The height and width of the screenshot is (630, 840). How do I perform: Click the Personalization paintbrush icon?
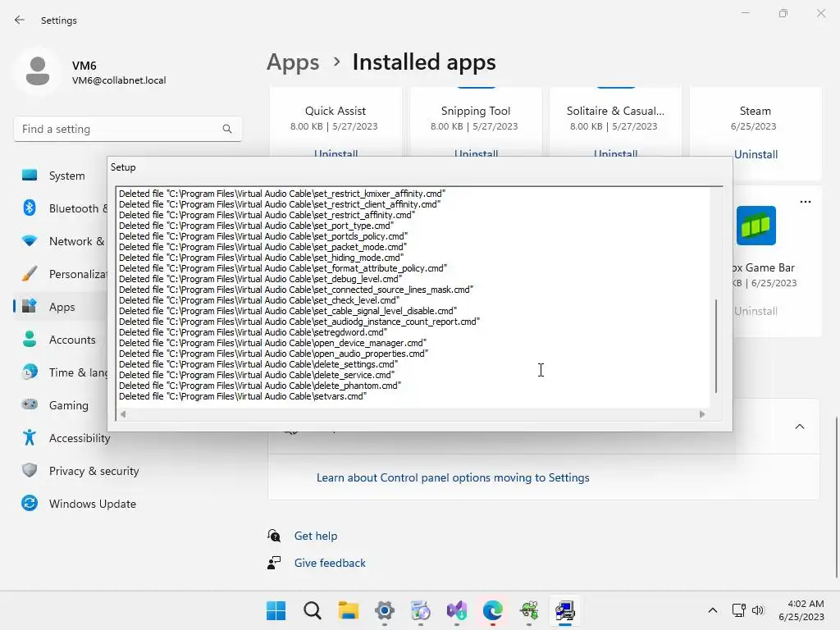(x=30, y=274)
